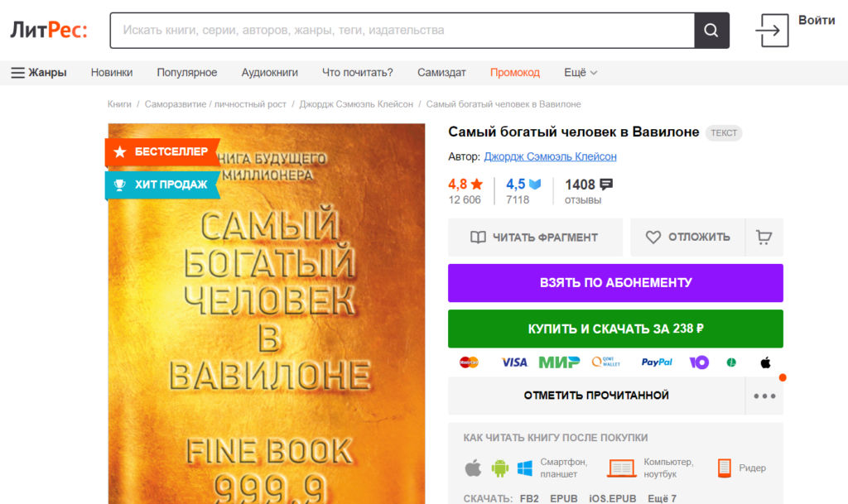This screenshot has width=848, height=504.
Task: Click the heart Отложить button
Action: point(687,238)
